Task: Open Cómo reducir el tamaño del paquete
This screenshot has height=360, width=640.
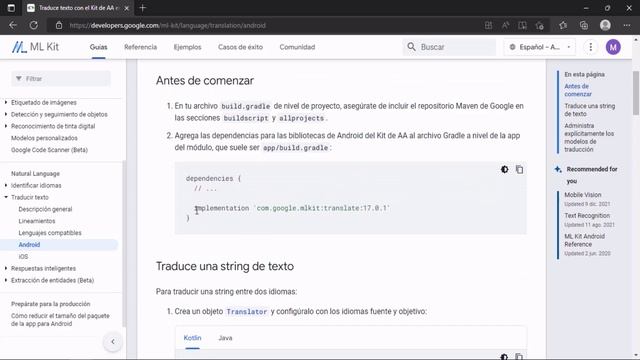Action: tap(60, 320)
